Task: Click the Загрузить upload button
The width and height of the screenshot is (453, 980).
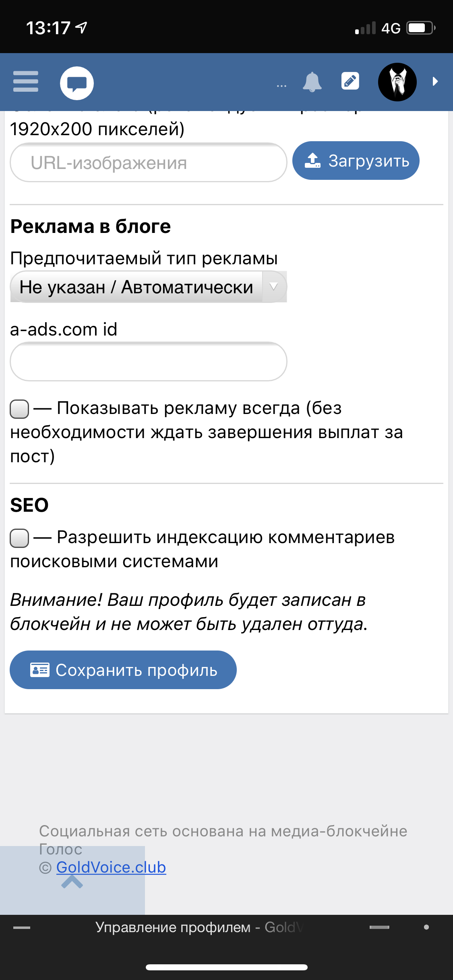Action: coord(356,161)
